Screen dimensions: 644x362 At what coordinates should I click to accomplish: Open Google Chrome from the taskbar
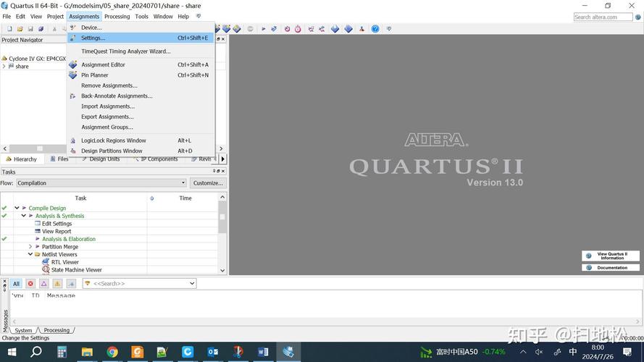tap(112, 352)
